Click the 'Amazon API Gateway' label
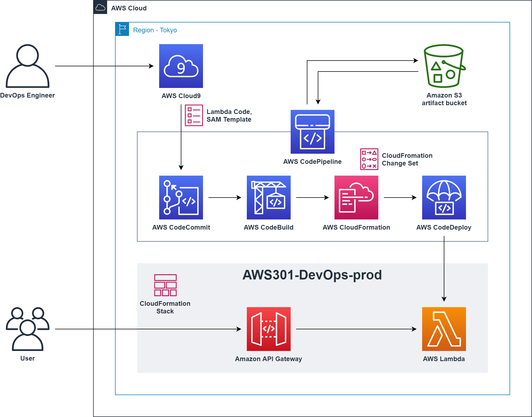 pos(268,359)
